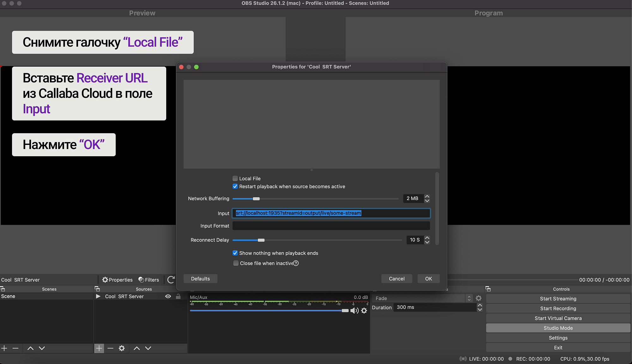Image resolution: width=632 pixels, height=364 pixels.
Task: Pop out the Controls dock icon
Action: [x=488, y=289]
